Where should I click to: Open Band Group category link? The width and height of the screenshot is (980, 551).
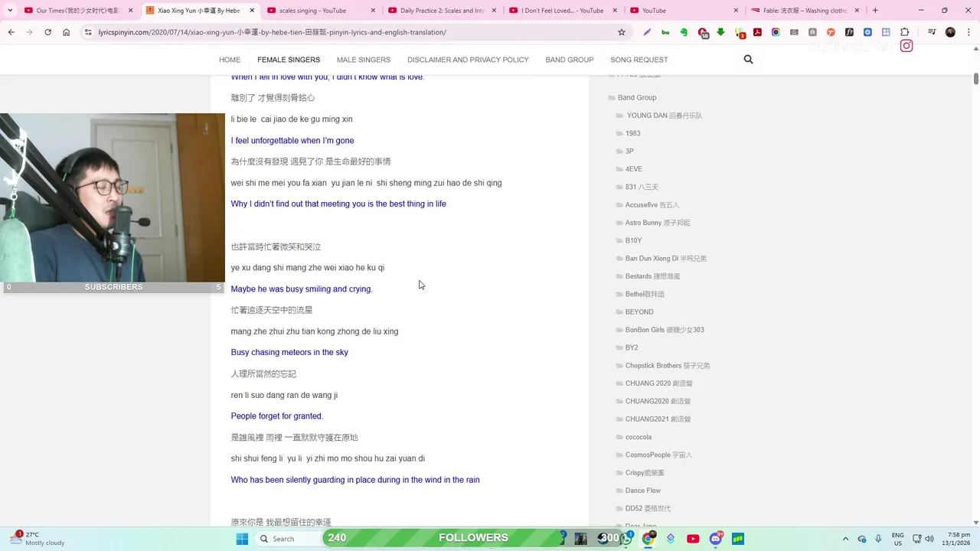[637, 97]
